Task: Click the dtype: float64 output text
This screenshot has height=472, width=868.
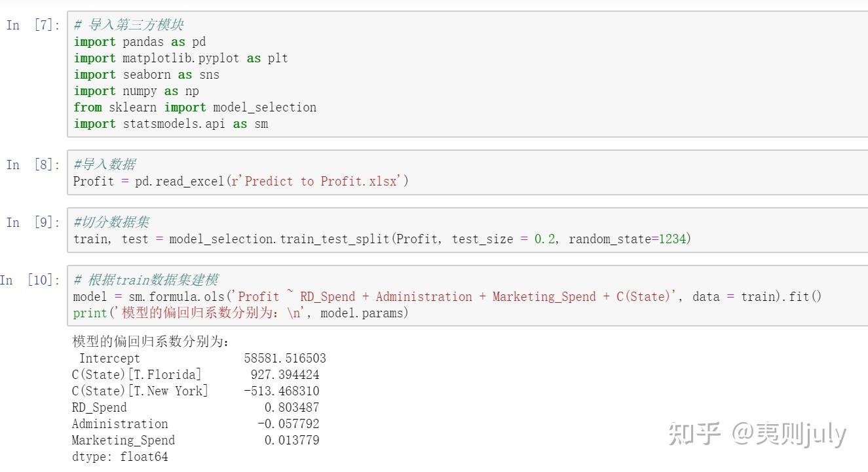Action: pyautogui.click(x=120, y=457)
